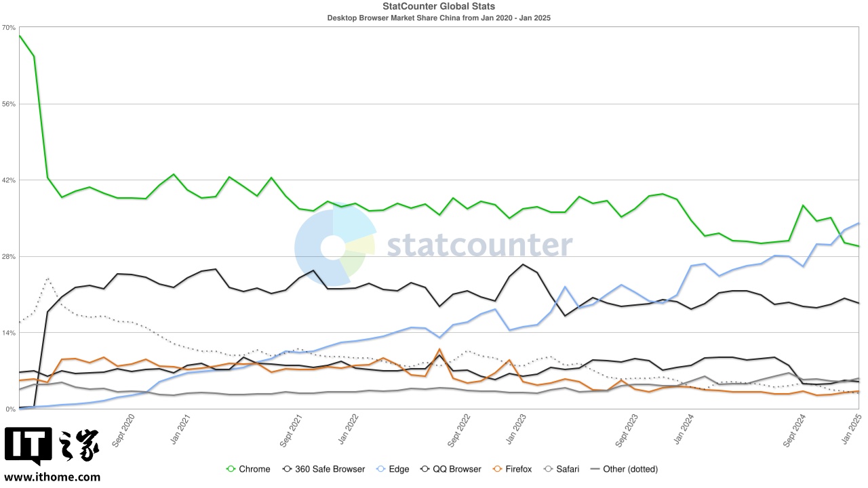Image resolution: width=868 pixels, height=488 pixels.
Task: Click the green Chrome legend marker
Action: coord(231,469)
